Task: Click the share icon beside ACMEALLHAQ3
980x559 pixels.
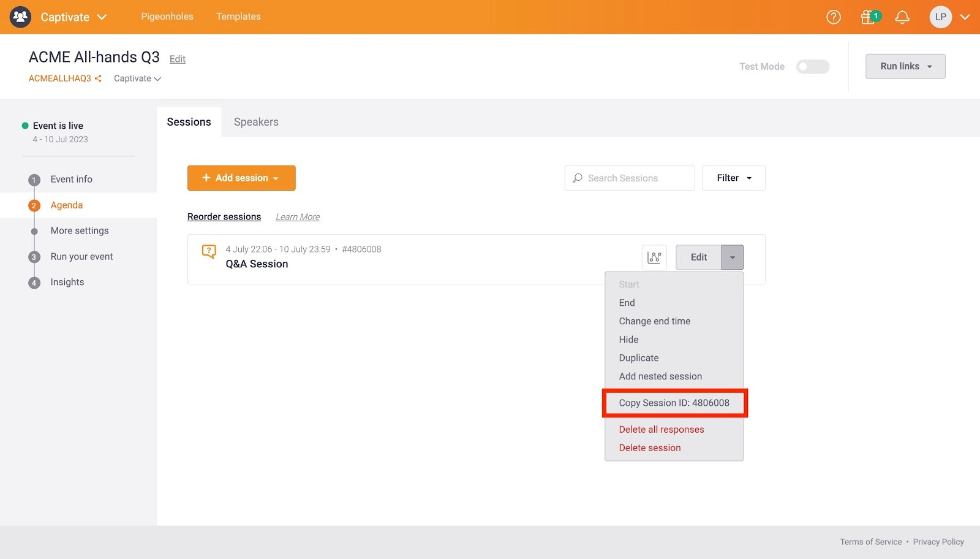Action: 98,78
